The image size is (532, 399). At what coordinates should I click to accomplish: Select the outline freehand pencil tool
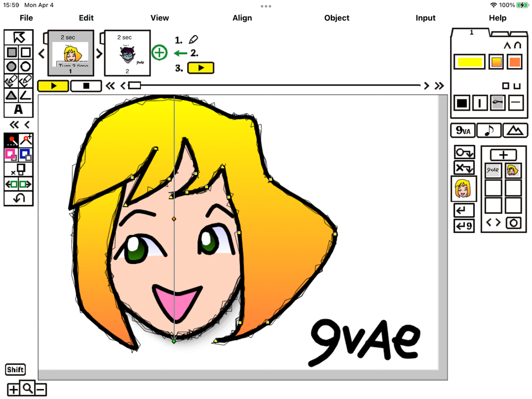coord(26,81)
